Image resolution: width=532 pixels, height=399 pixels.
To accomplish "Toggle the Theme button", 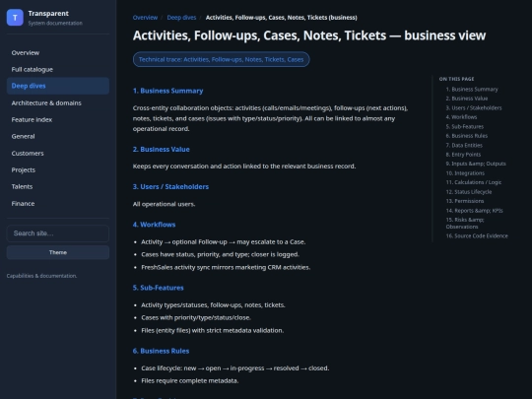I will click(x=58, y=252).
